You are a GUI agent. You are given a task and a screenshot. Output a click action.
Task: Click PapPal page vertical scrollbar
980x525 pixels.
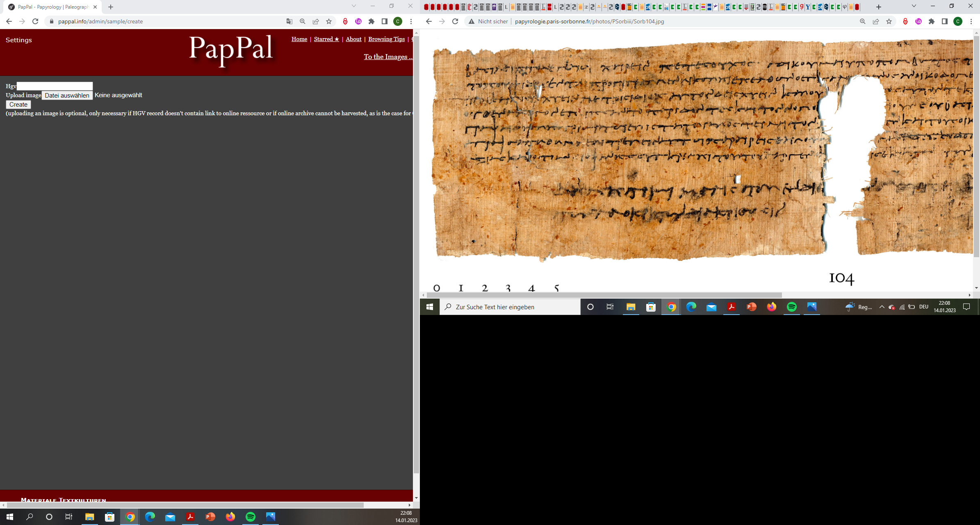(x=416, y=254)
